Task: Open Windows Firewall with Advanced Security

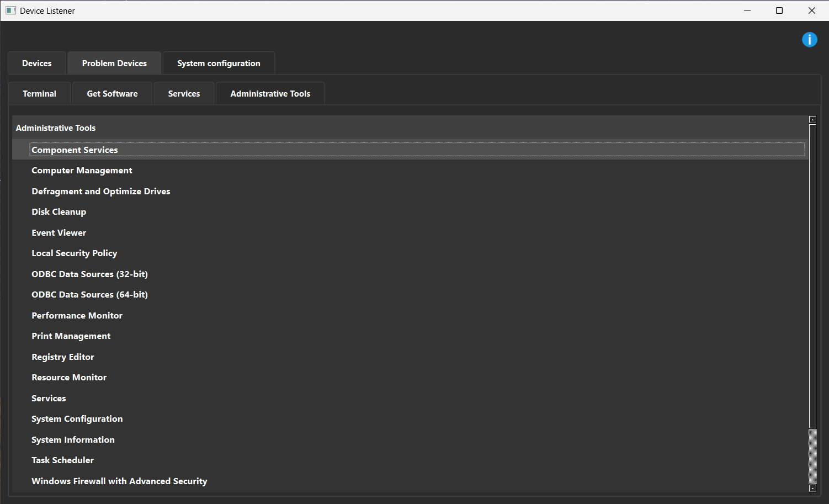Action: (x=119, y=481)
